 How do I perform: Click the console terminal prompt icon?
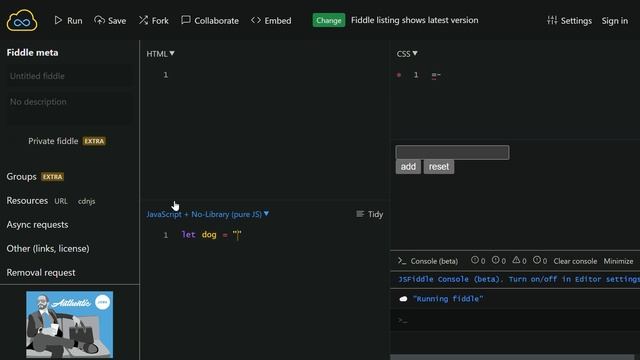402,261
